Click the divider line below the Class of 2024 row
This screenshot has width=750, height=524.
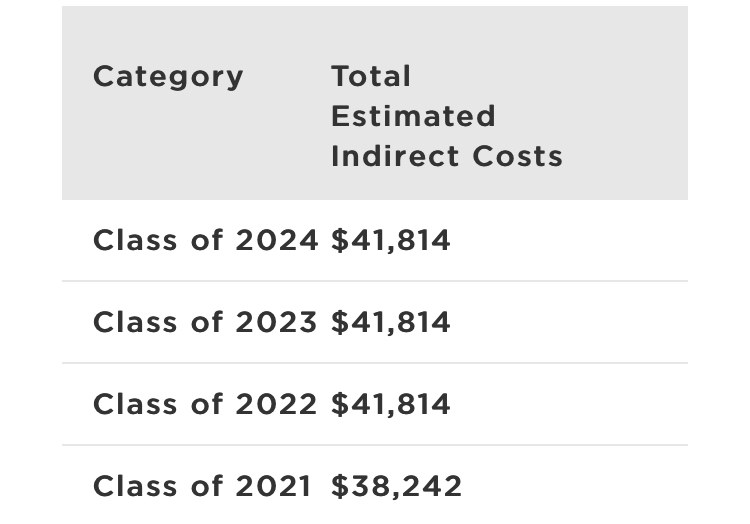click(x=375, y=281)
